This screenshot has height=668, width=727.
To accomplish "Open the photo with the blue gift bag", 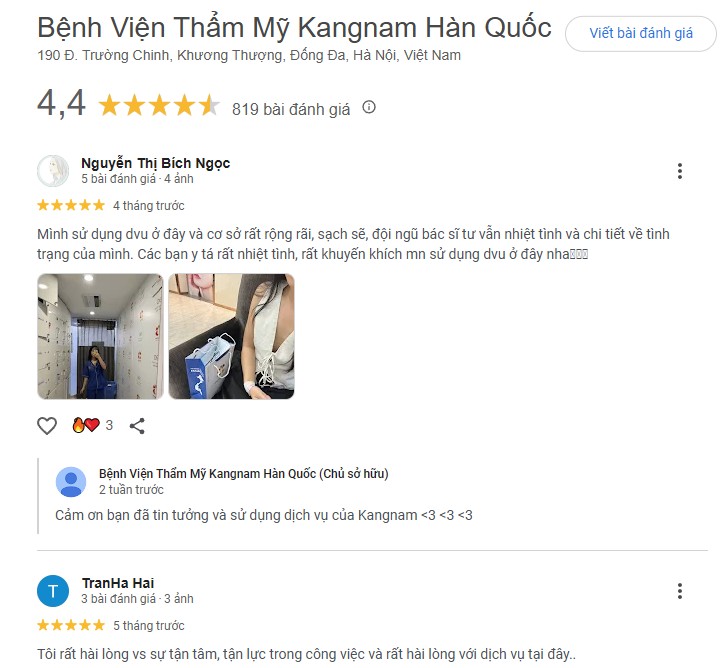I will (x=231, y=337).
